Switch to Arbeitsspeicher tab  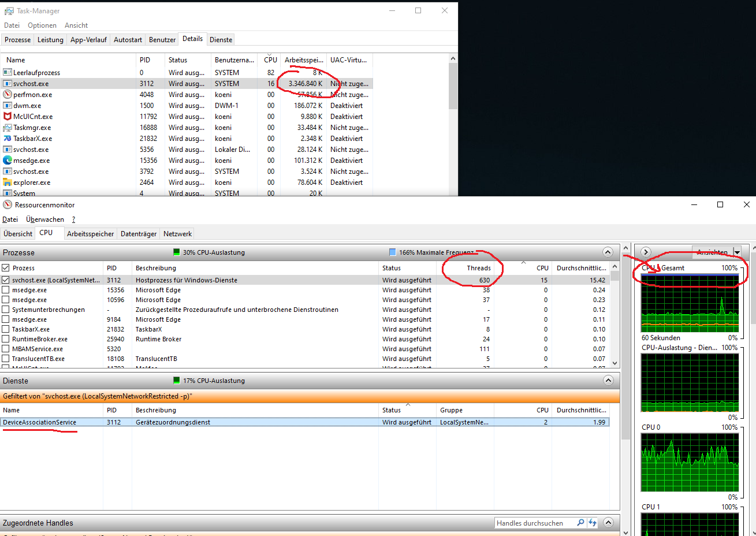90,234
